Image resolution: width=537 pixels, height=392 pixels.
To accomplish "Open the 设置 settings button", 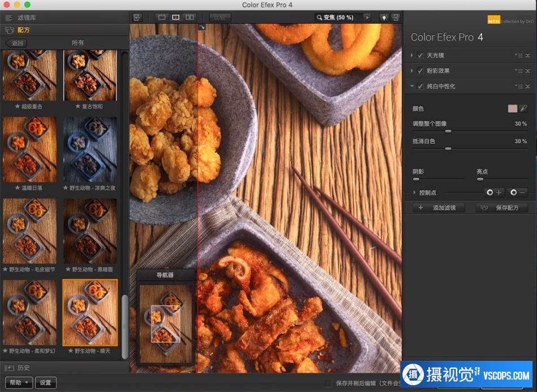I will [x=45, y=382].
